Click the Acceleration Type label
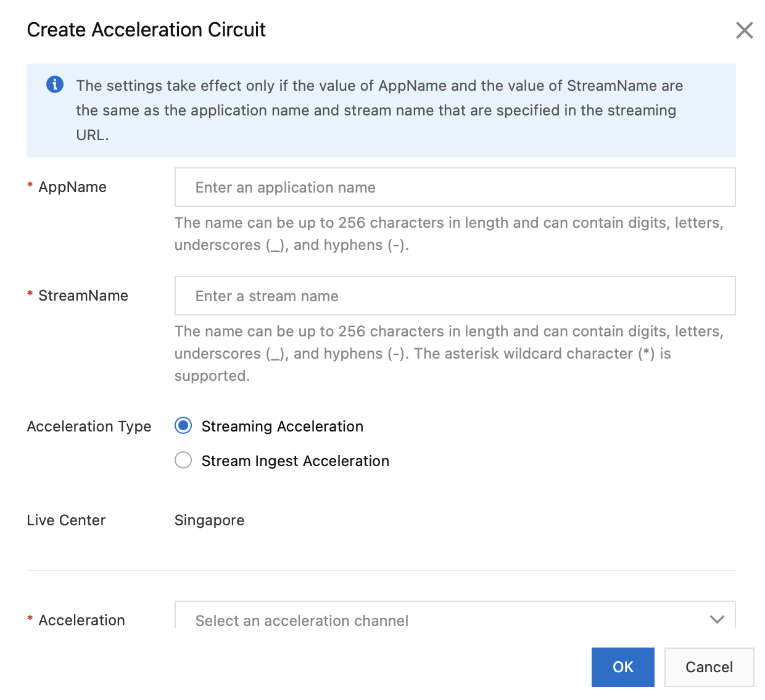765x700 pixels. click(89, 427)
